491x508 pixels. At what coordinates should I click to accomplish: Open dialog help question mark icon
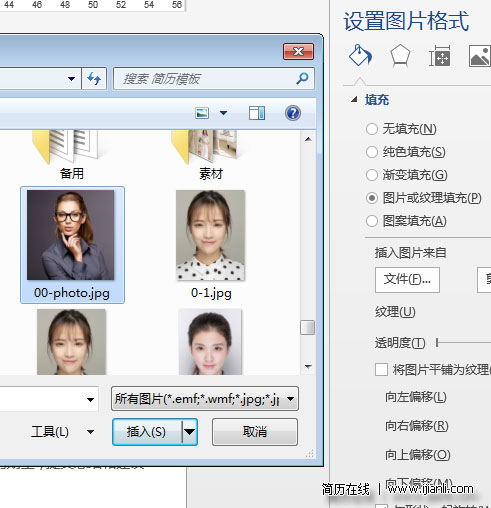click(x=293, y=113)
